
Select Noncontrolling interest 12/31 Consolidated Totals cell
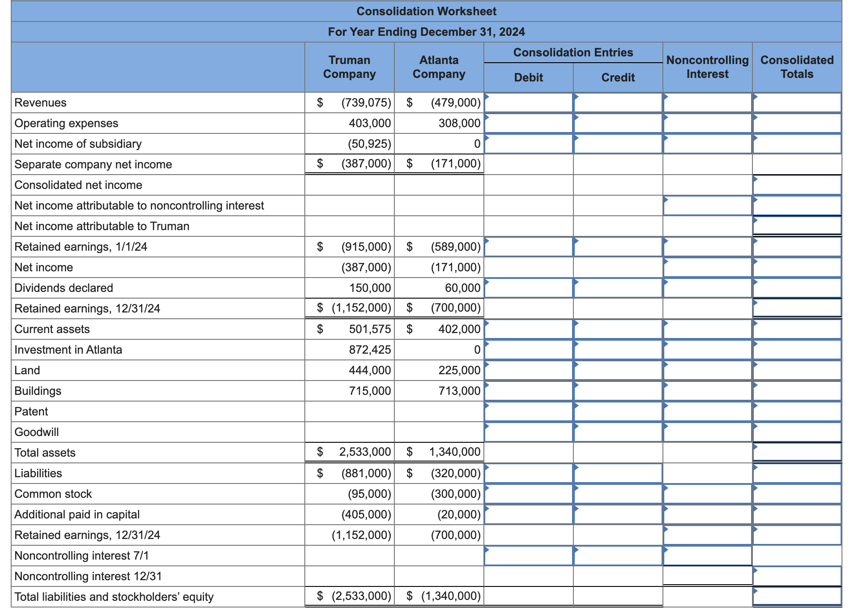(797, 576)
